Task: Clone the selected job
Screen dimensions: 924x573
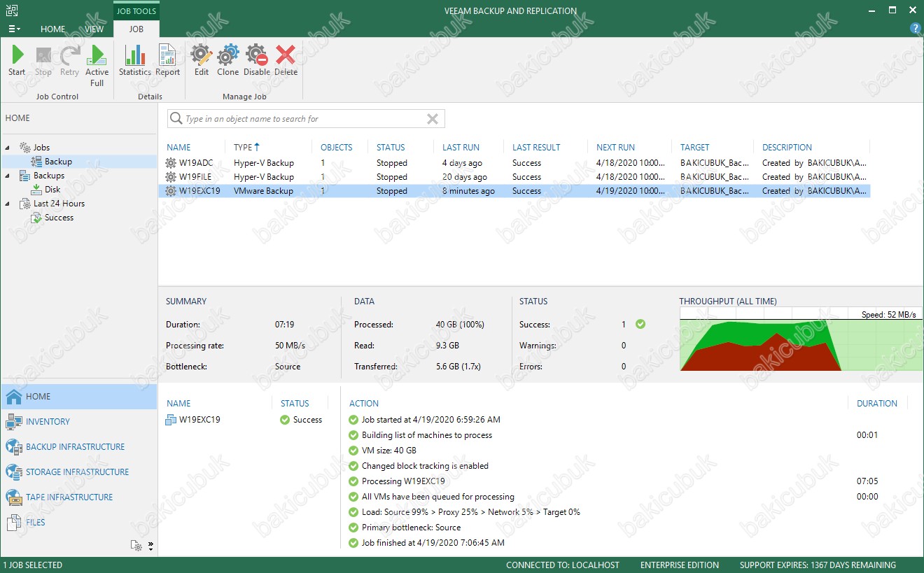Action: coord(227,61)
